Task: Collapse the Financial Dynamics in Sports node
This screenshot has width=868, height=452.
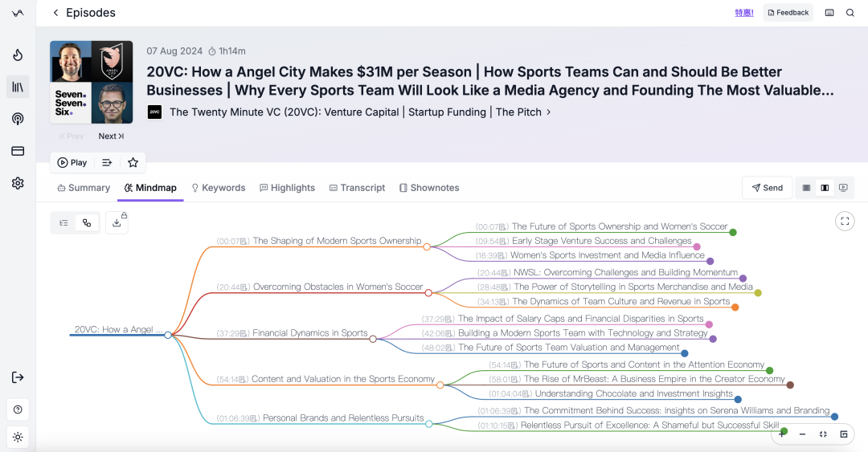Action: [x=373, y=339]
